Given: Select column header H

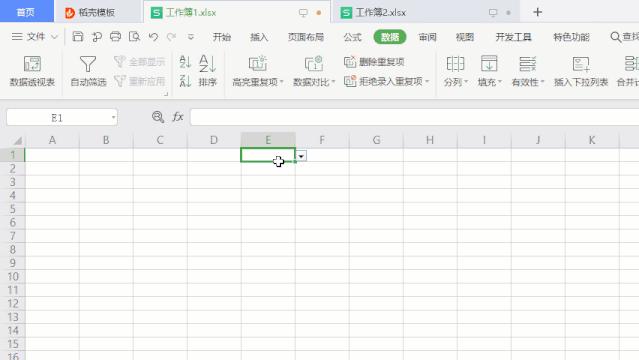Looking at the screenshot, I should (x=430, y=140).
